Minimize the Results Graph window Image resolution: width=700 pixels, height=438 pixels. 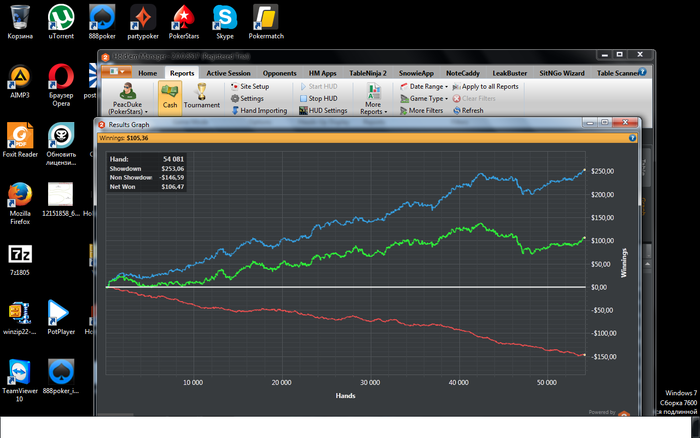pyautogui.click(x=590, y=122)
